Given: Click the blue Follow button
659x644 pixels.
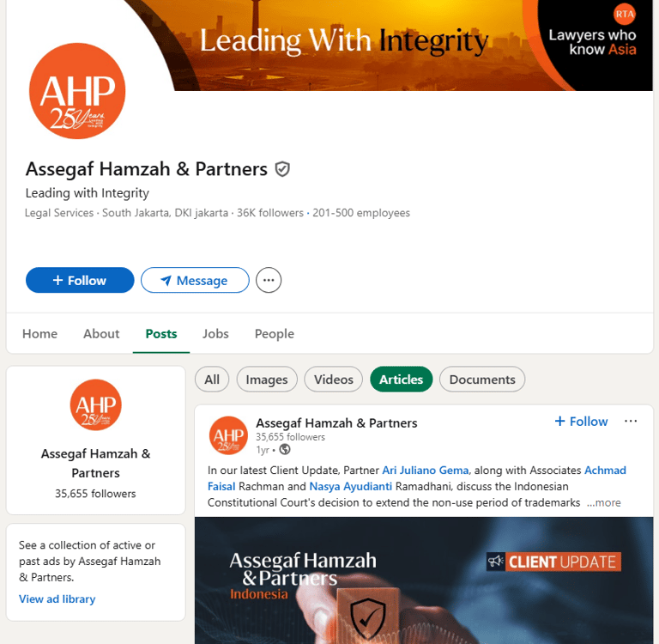Looking at the screenshot, I should (x=80, y=280).
